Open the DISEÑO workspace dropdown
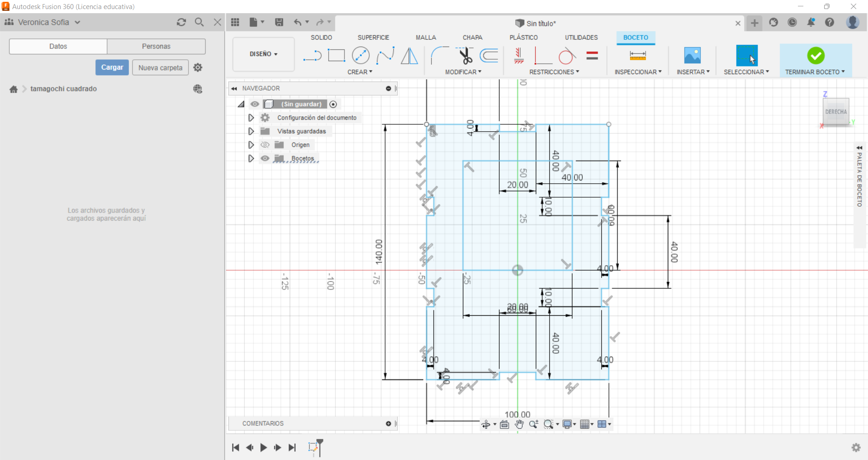This screenshot has width=868, height=460. point(263,54)
